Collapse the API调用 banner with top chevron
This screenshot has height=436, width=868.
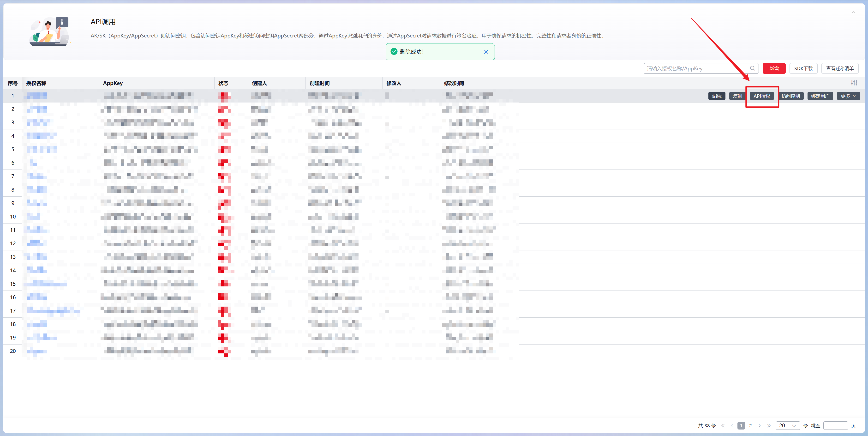853,12
